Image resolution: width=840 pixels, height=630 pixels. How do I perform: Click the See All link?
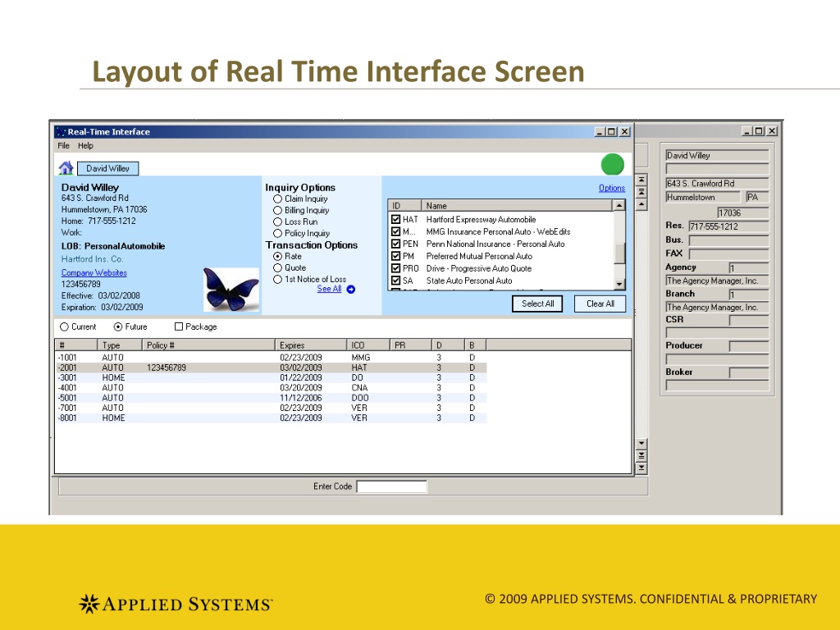click(x=329, y=289)
